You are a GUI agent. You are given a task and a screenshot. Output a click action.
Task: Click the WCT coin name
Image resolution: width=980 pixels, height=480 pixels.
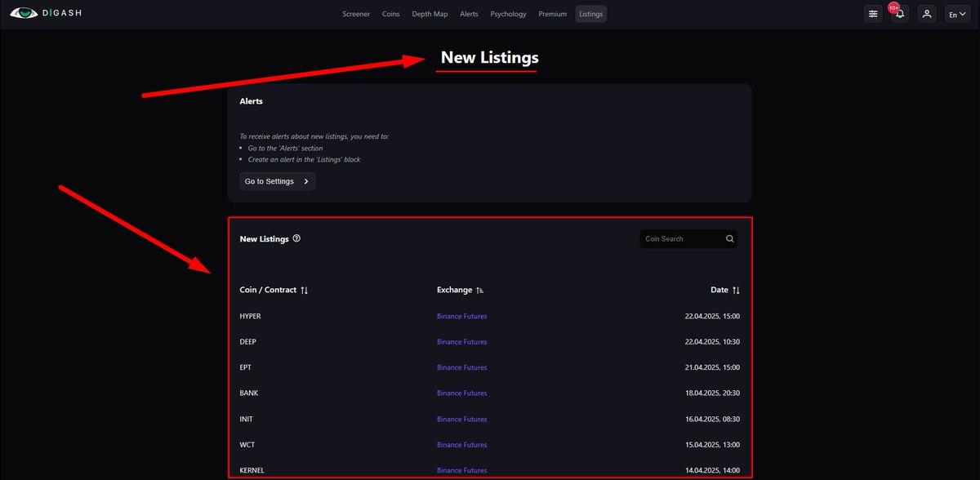pyautogui.click(x=247, y=445)
